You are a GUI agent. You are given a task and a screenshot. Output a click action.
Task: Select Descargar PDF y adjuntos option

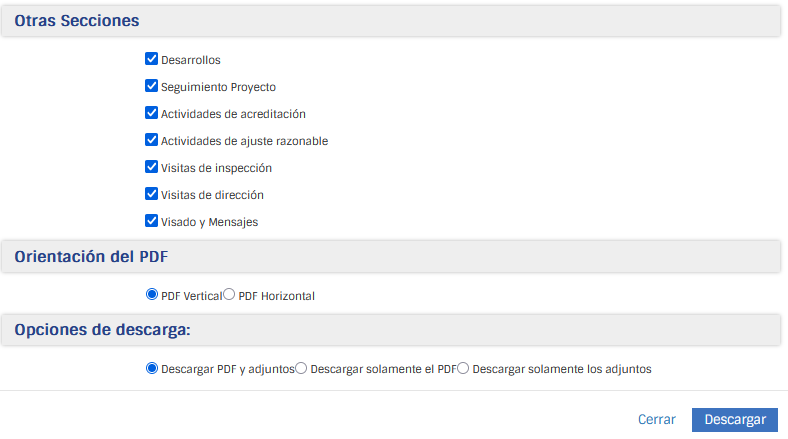(152, 368)
